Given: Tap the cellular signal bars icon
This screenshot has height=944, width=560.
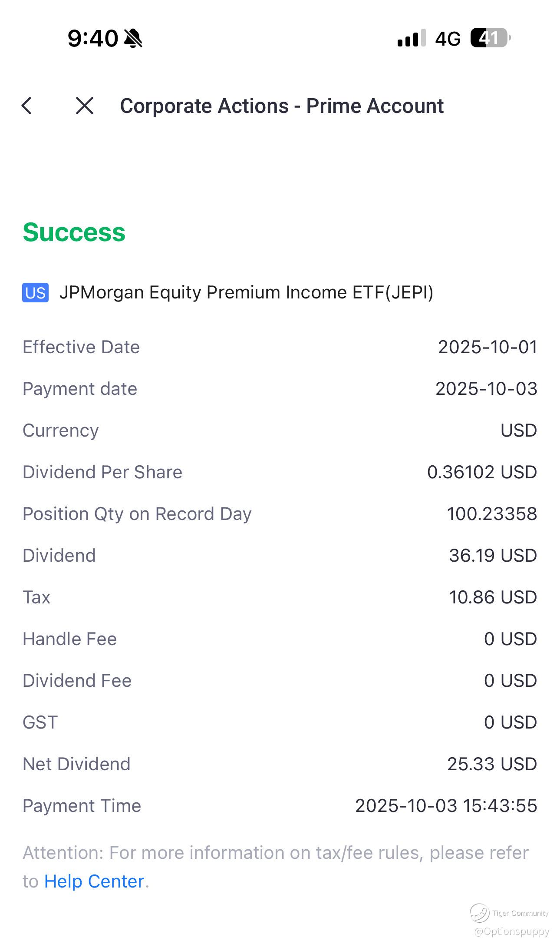Looking at the screenshot, I should [x=411, y=38].
